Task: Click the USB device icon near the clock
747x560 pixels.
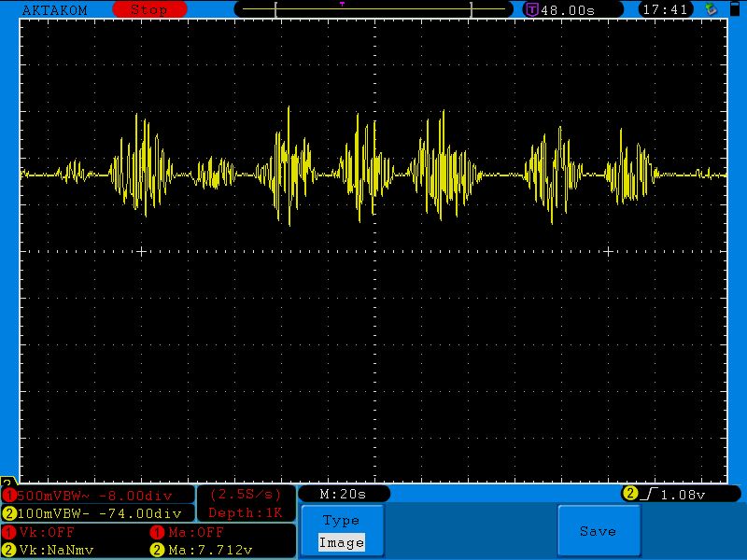Action: [x=711, y=9]
